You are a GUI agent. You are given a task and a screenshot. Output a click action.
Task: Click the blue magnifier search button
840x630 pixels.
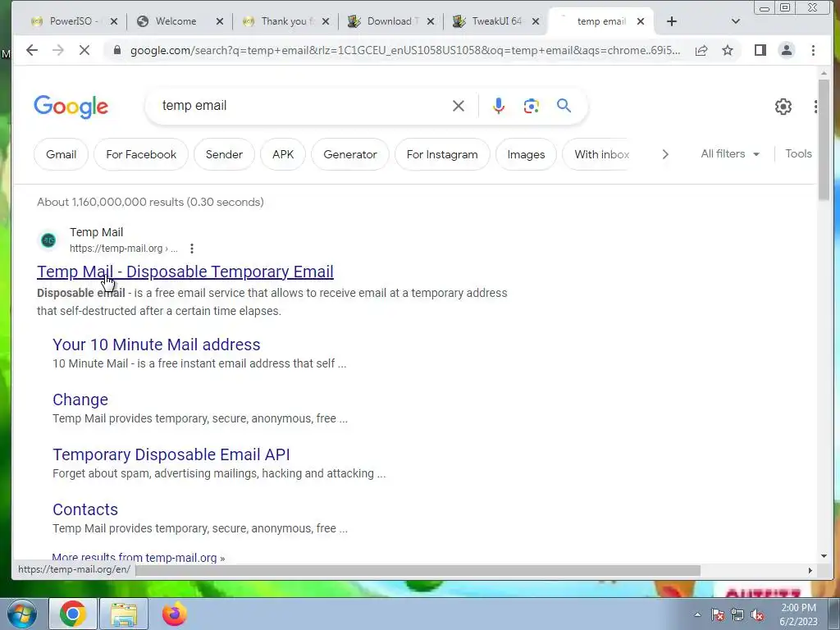tap(564, 106)
